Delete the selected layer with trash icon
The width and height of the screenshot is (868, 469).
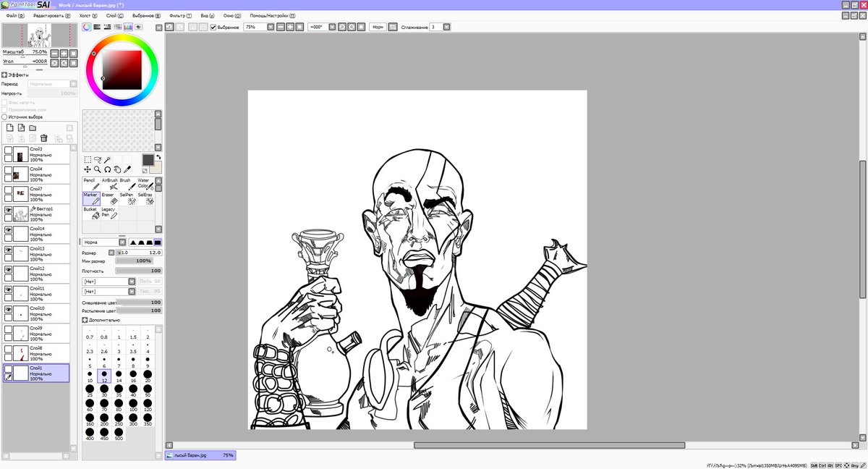44,138
